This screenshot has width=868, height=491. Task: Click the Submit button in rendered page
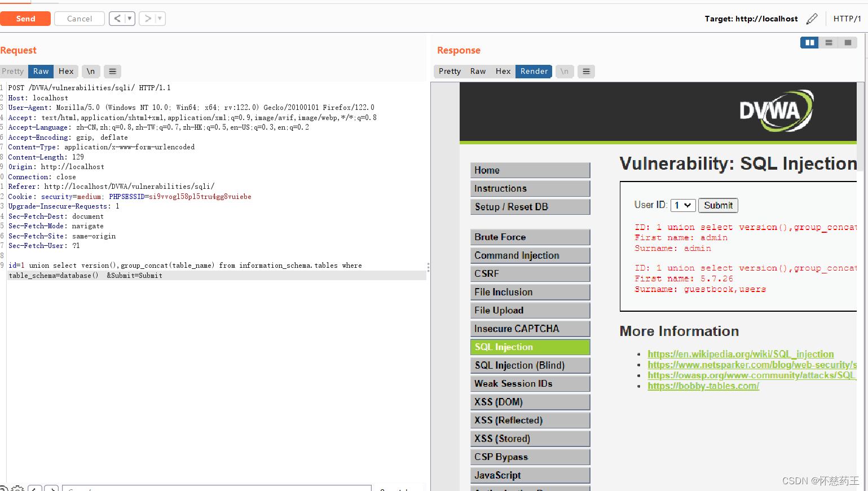[x=718, y=205]
